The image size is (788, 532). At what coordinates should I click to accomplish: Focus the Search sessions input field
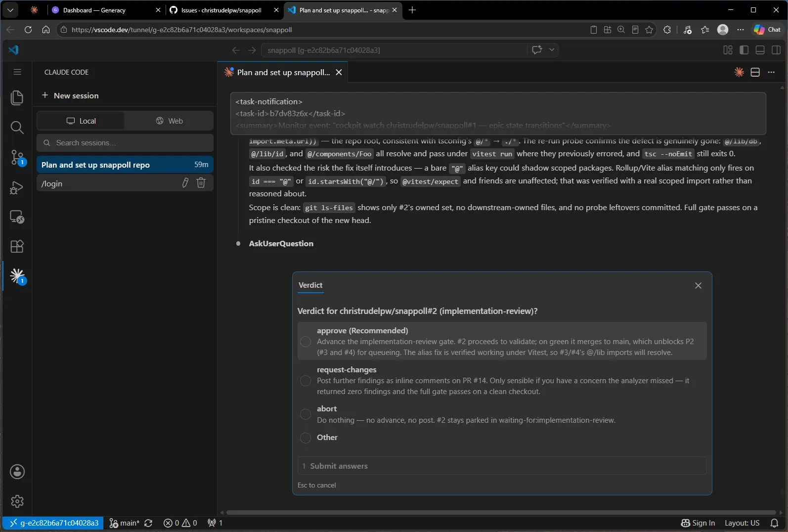pos(125,143)
